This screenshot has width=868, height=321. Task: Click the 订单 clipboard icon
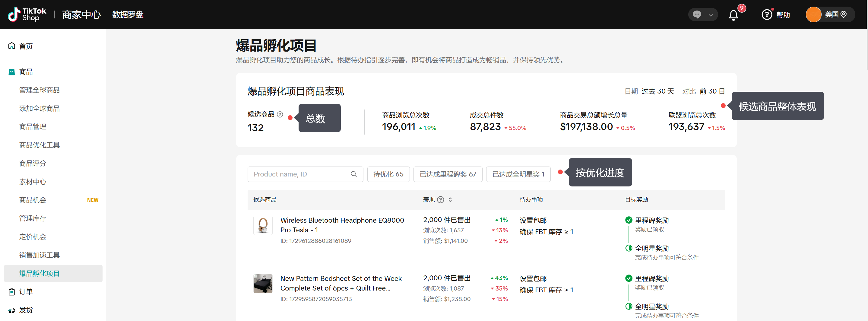12,292
